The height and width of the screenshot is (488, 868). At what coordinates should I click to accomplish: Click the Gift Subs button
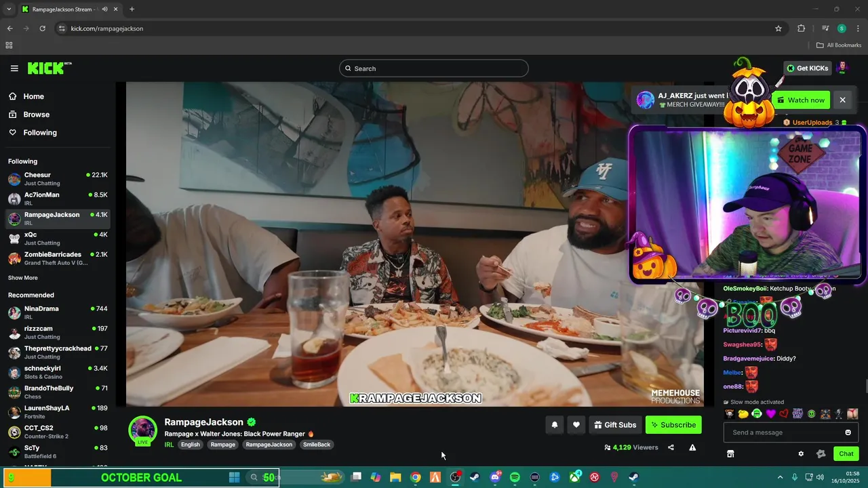tap(615, 425)
